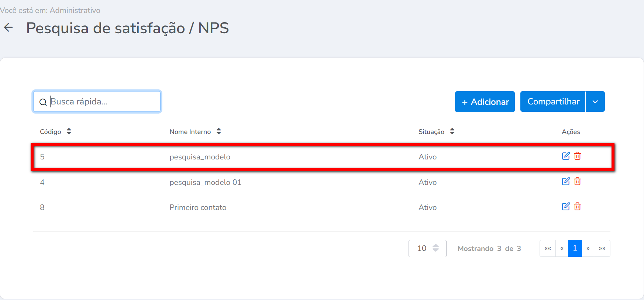Image resolution: width=644 pixels, height=300 pixels.
Task: Delete the pesquisa_modelo 01 survey
Action: click(578, 182)
